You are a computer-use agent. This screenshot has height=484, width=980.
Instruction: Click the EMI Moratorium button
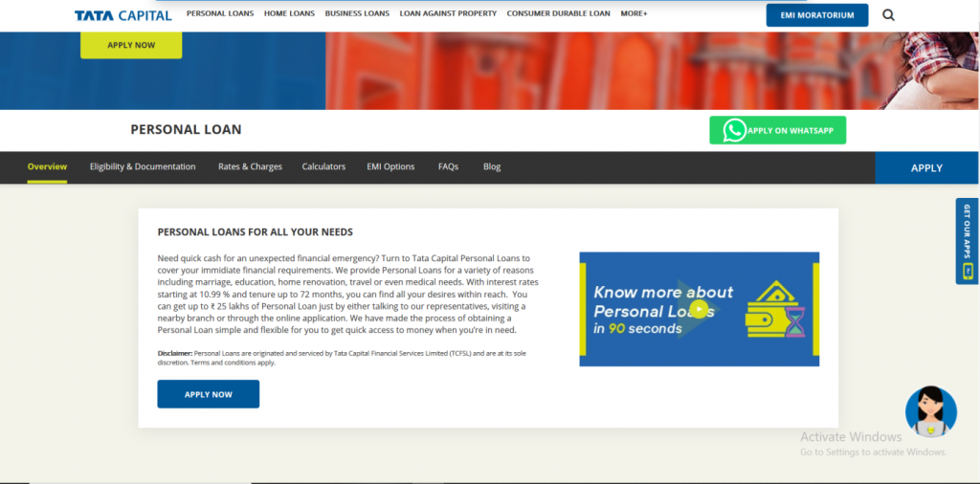click(817, 15)
